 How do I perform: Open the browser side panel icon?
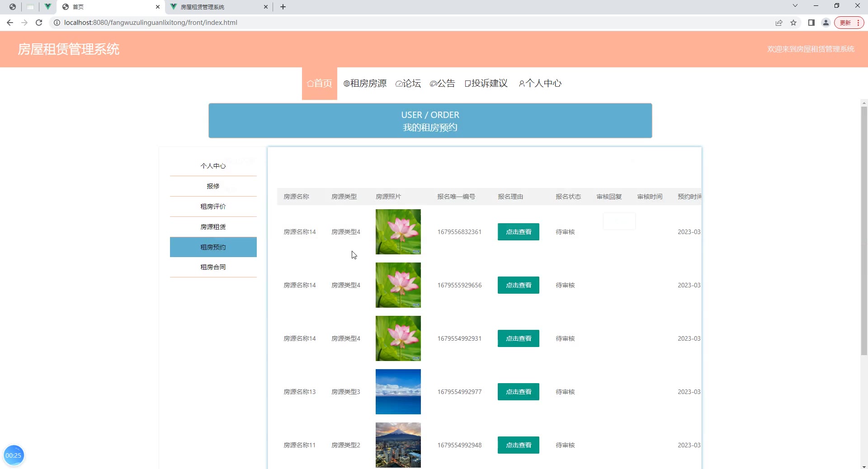click(811, 23)
